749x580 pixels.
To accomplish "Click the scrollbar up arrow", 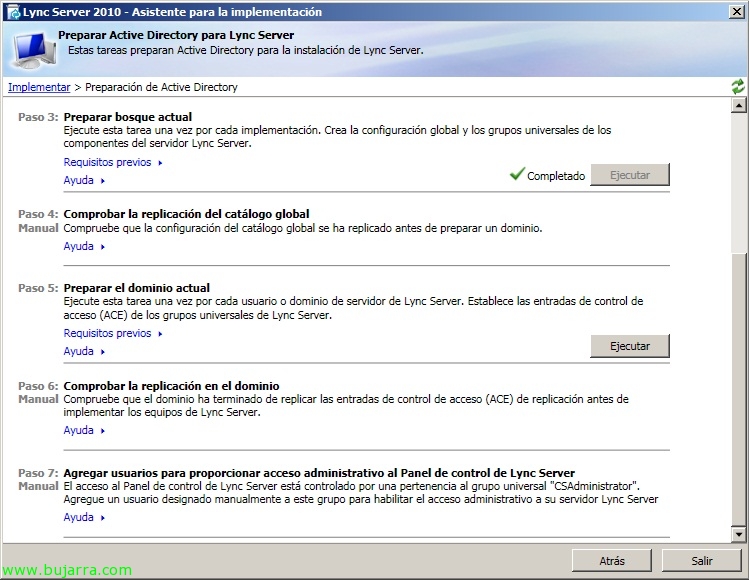I will (738, 105).
